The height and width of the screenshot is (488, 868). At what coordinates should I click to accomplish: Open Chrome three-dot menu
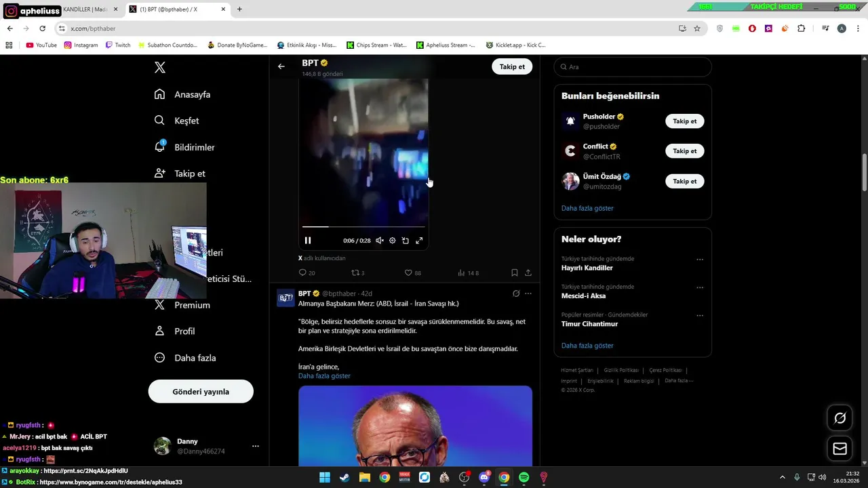point(859,28)
